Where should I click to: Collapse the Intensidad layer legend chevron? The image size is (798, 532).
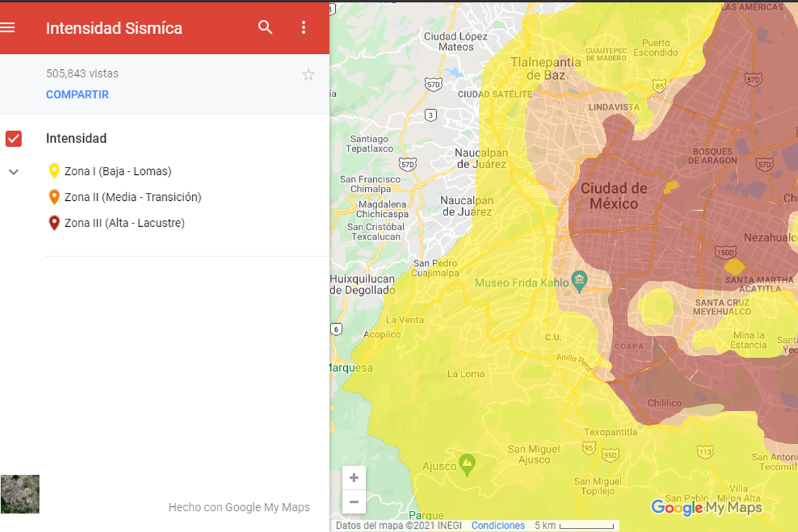coord(14,172)
